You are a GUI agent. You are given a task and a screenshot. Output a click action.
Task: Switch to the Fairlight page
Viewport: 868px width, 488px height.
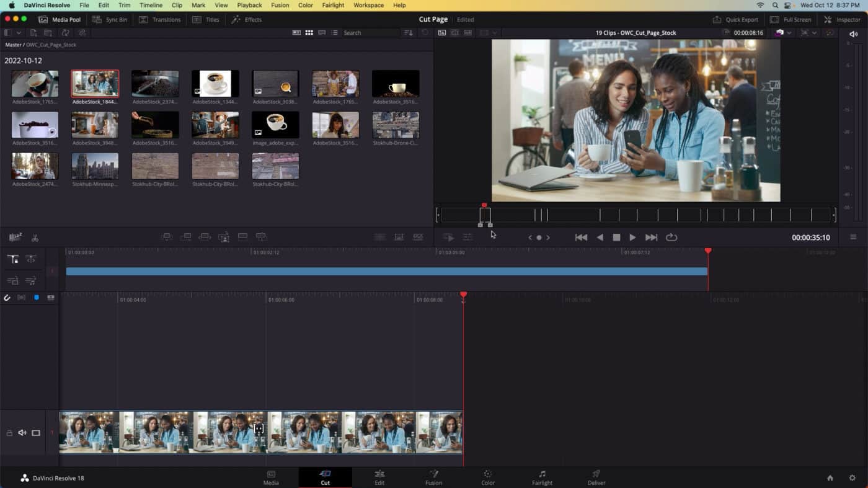tap(542, 477)
